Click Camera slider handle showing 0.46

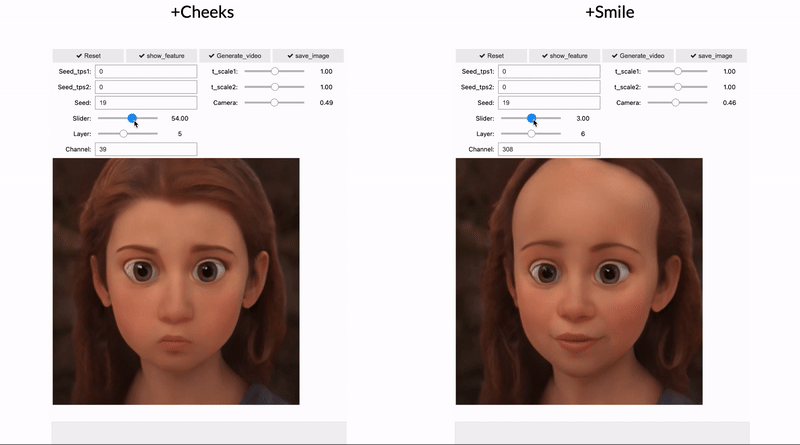(675, 103)
